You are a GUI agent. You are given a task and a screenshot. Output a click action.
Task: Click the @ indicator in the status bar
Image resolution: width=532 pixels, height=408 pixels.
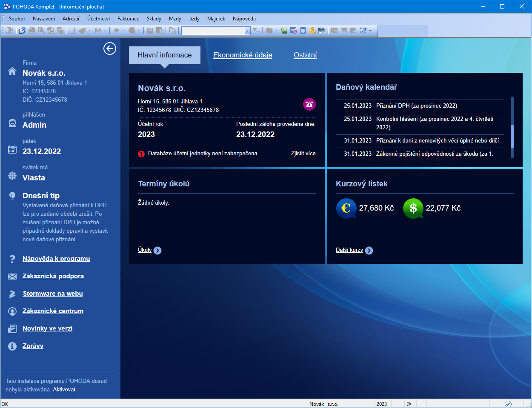pyautogui.click(x=409, y=404)
